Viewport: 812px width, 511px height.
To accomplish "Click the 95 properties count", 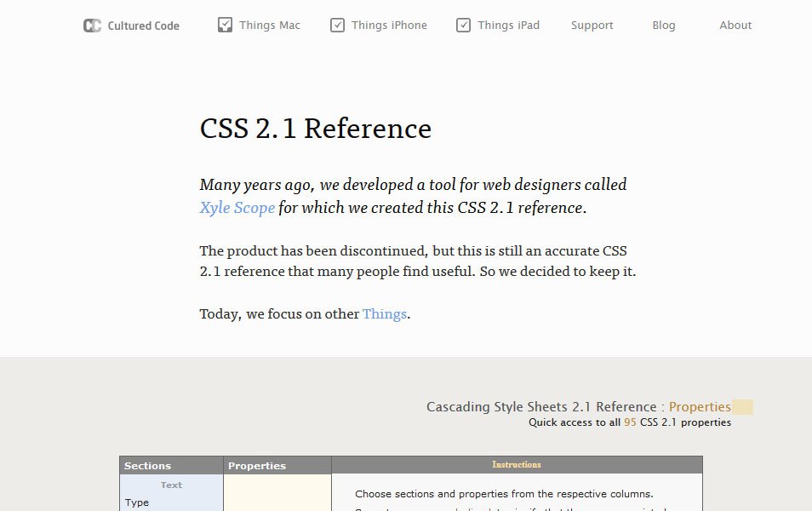I will [630, 422].
